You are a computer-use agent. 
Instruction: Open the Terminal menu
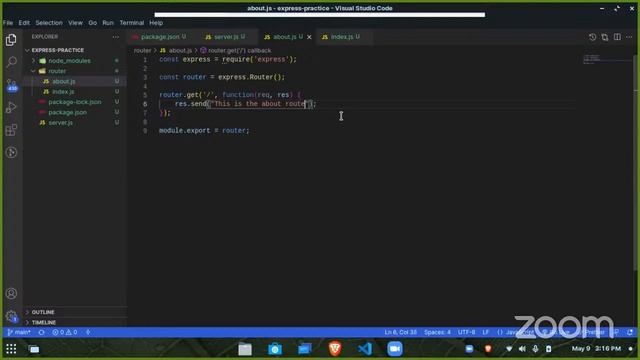click(x=132, y=23)
